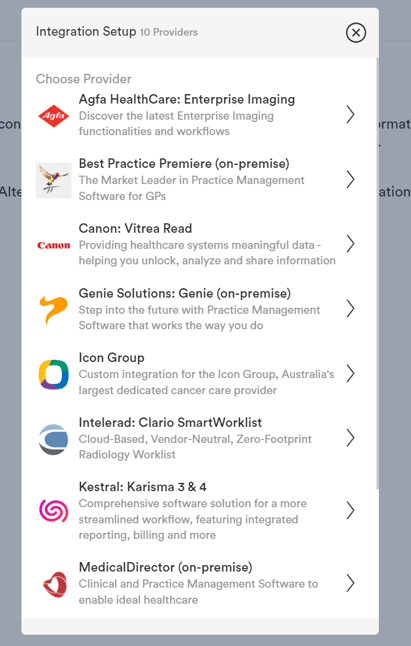Viewport: 411px width, 646px height.
Task: Expand Kestral Karisma chevron arrow
Action: (x=350, y=510)
